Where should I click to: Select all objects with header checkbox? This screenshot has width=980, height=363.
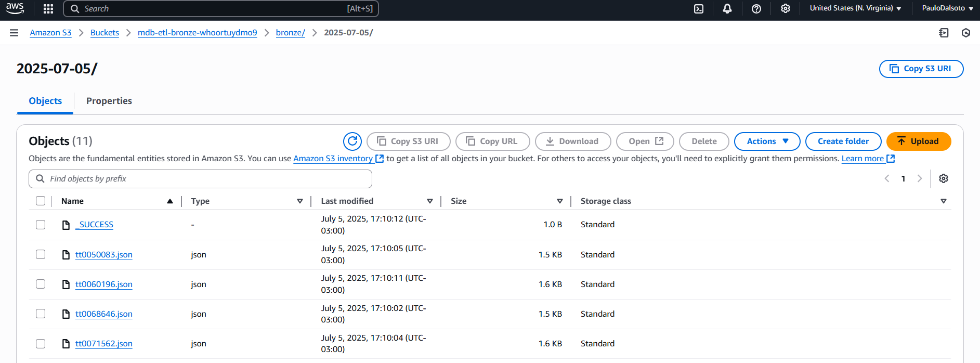pos(41,201)
